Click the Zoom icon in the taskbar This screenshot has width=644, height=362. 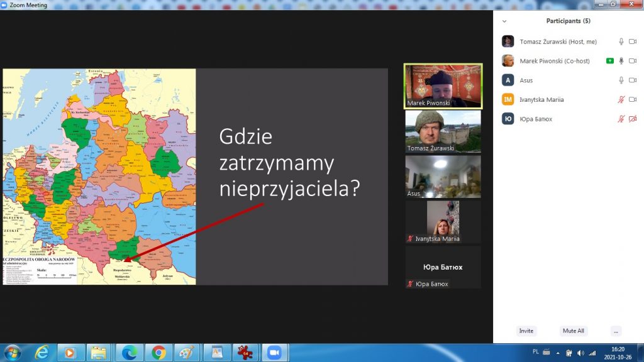click(273, 353)
